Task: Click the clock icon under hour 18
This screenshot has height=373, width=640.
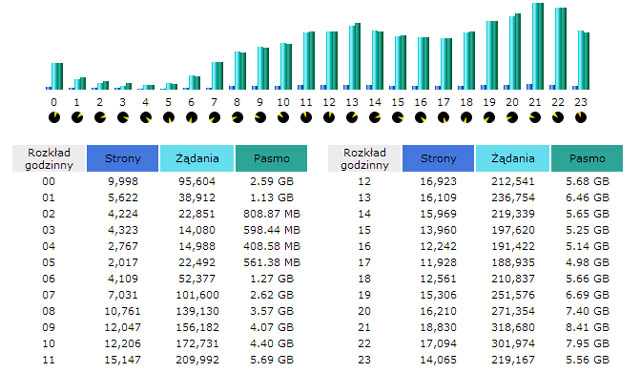Action: [x=466, y=118]
